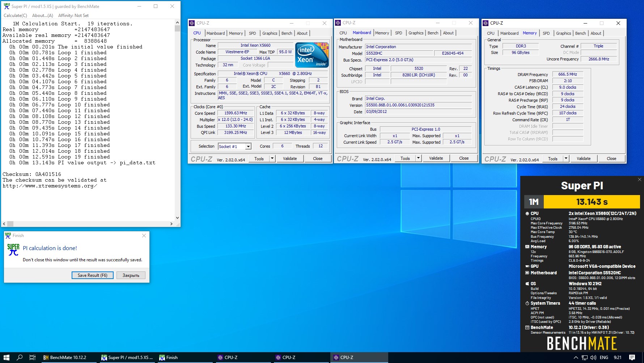Close the Finish dialog with X
644x363 pixels.
[144, 236]
